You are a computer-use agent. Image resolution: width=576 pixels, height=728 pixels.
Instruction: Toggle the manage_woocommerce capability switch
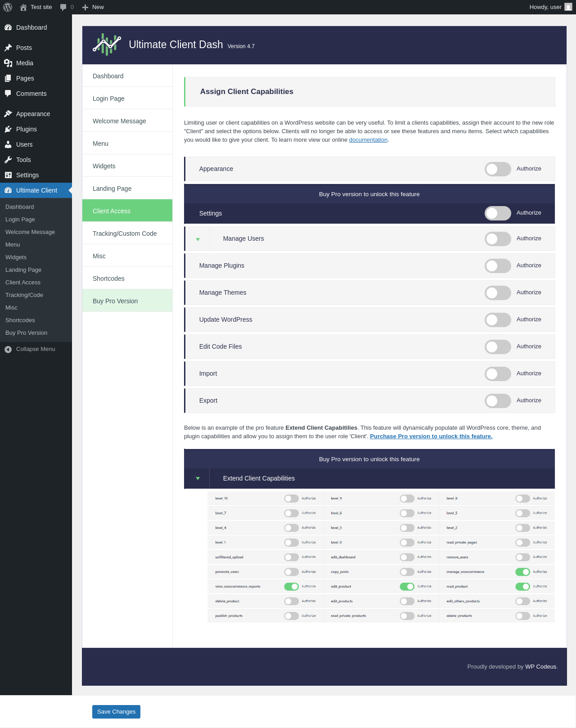(522, 572)
